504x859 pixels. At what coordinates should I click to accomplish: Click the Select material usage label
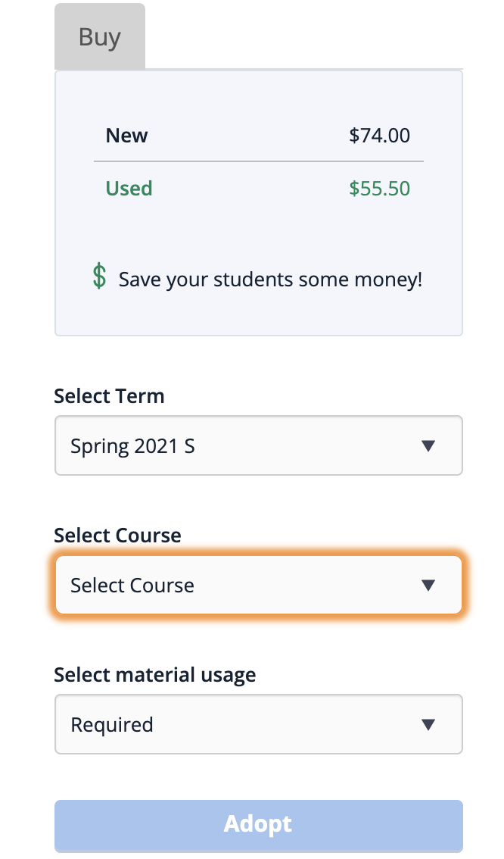coord(154,674)
